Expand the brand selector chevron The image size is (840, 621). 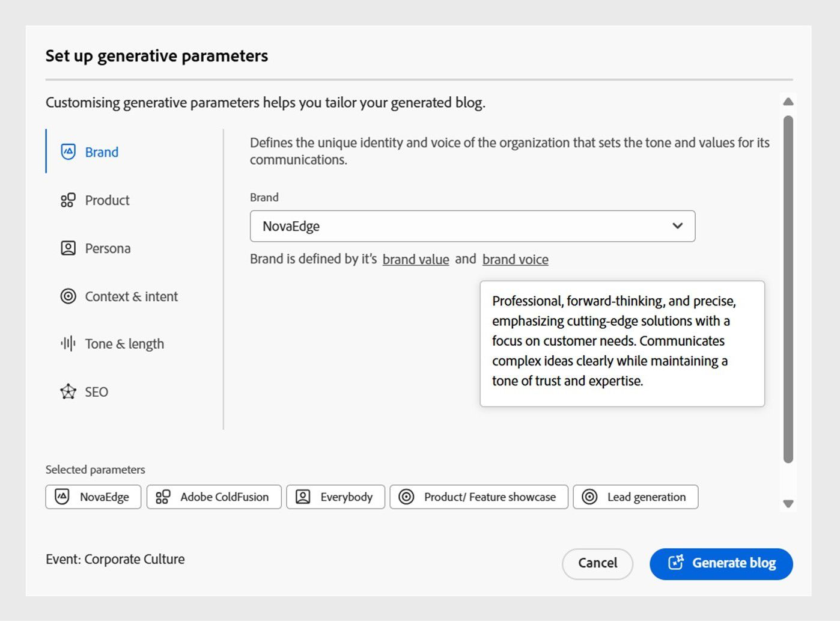678,226
